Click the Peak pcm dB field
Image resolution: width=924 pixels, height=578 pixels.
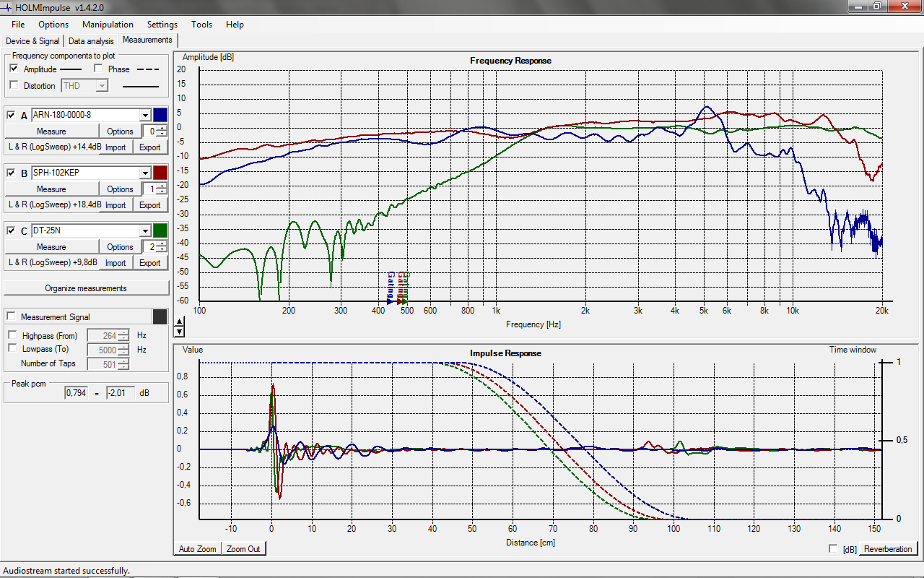[120, 393]
